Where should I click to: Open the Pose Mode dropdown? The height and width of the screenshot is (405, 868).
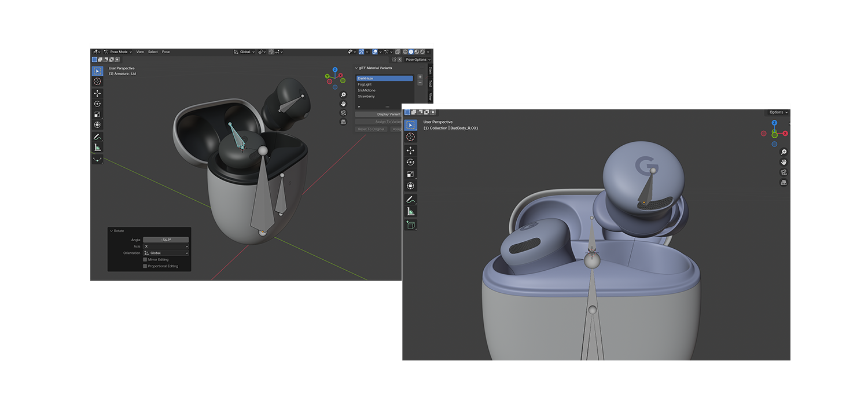[117, 51]
